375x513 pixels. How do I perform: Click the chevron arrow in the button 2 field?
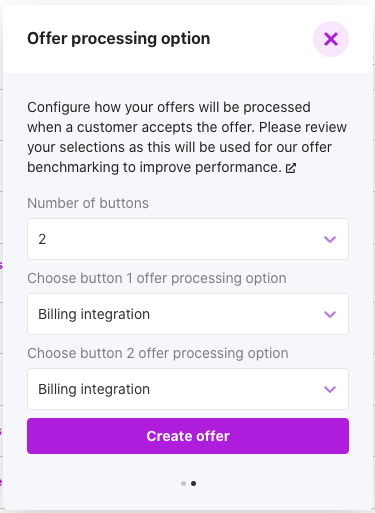click(330, 389)
